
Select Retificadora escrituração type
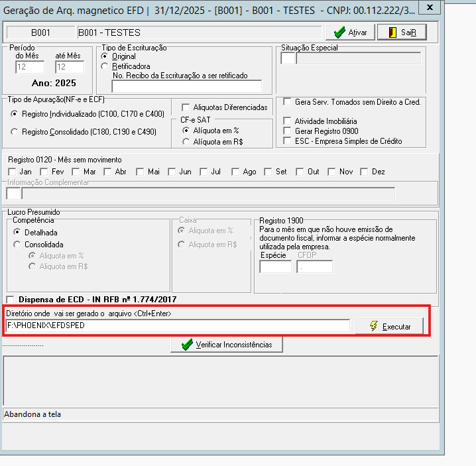point(105,66)
